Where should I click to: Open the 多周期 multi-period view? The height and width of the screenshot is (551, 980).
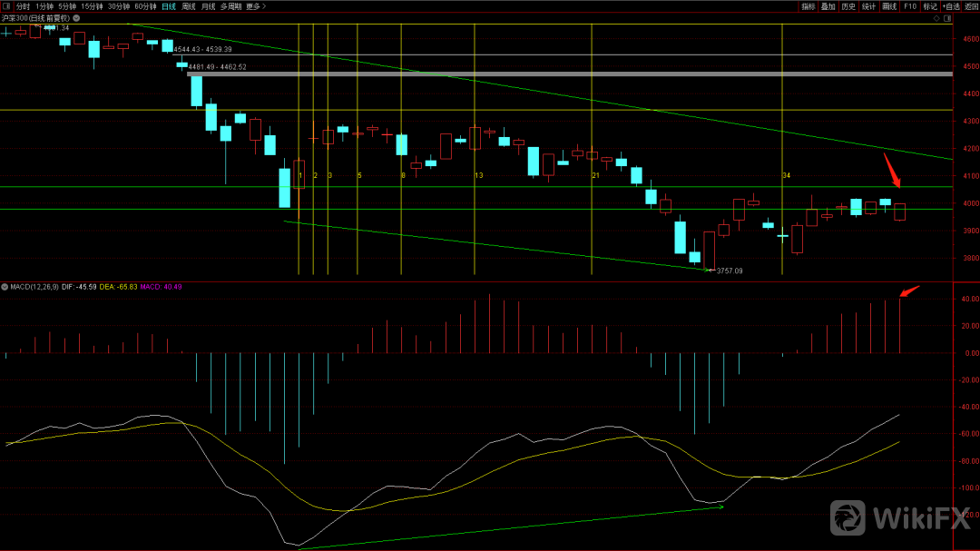click(230, 6)
